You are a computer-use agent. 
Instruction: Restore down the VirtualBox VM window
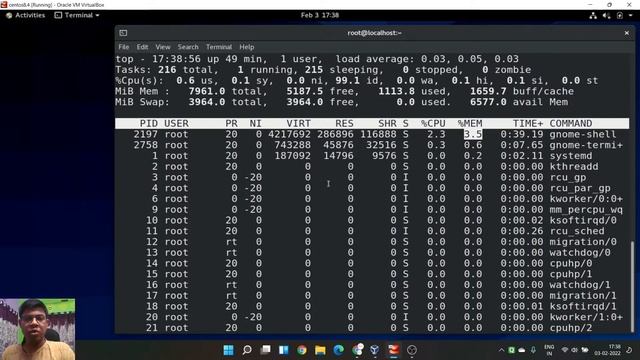click(x=609, y=4)
